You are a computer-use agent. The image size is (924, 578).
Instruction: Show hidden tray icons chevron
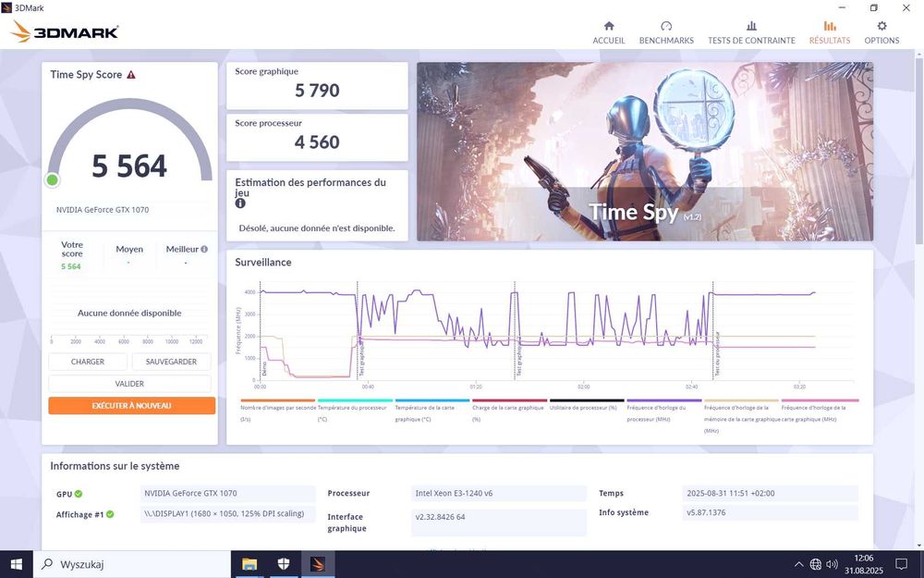click(x=798, y=564)
